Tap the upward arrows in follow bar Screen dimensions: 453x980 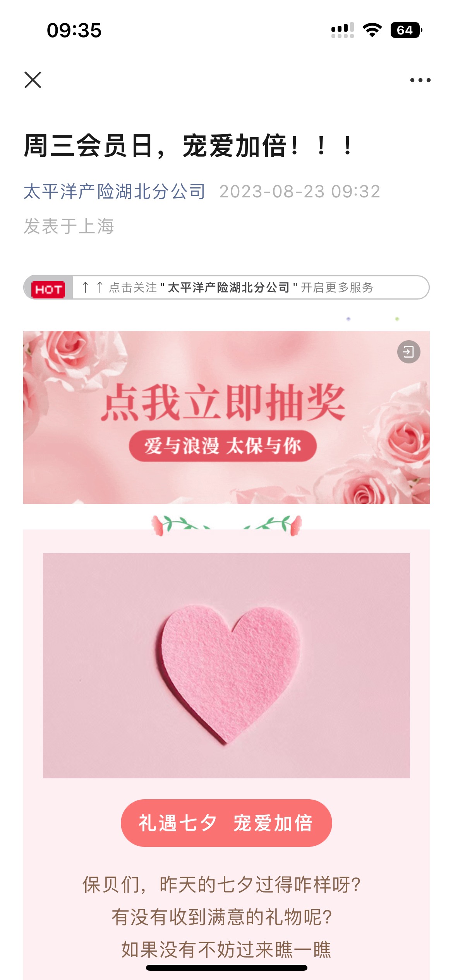click(93, 287)
